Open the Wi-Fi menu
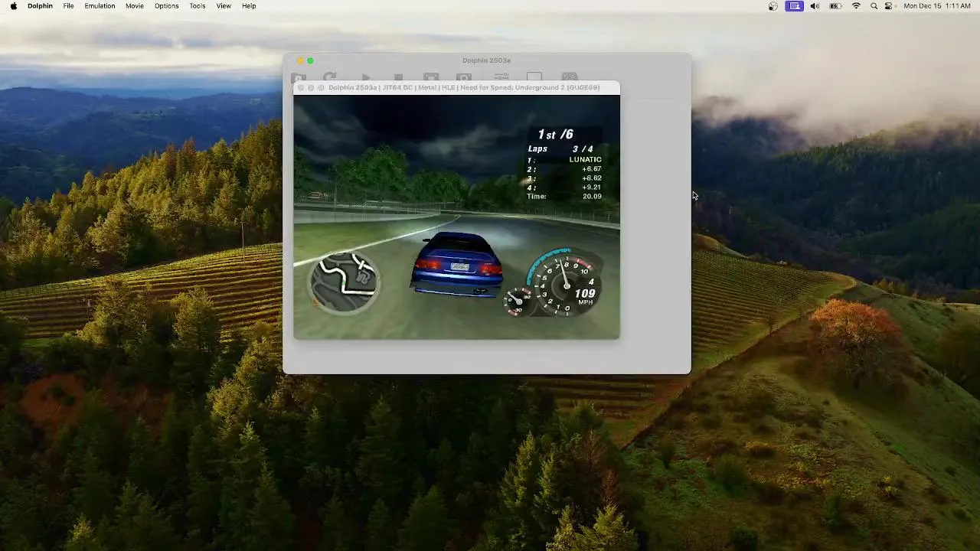 pos(856,6)
